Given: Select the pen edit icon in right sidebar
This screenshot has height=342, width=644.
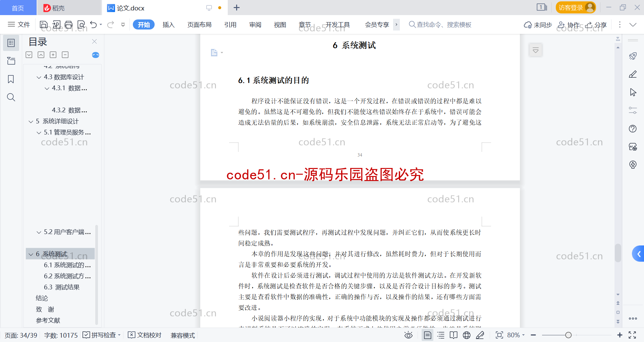Looking at the screenshot, I should [x=633, y=74].
